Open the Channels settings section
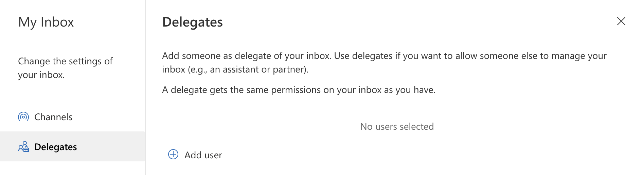 point(53,117)
